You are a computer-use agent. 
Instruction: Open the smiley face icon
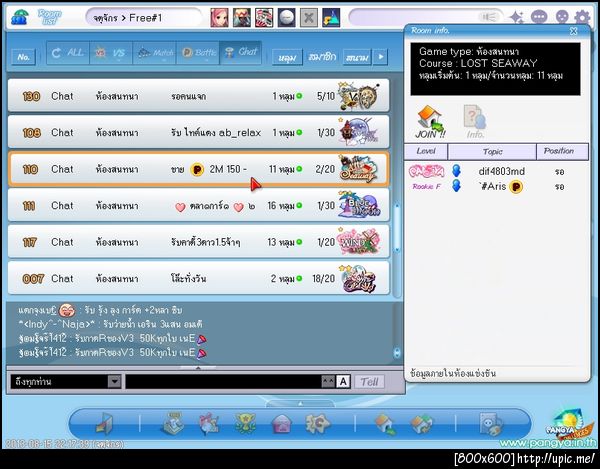tap(561, 17)
